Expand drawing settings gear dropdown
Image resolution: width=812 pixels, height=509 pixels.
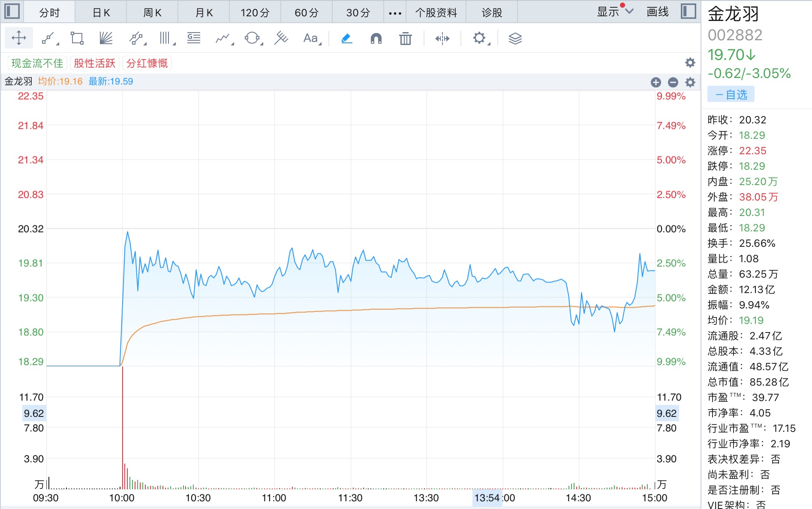tap(480, 39)
